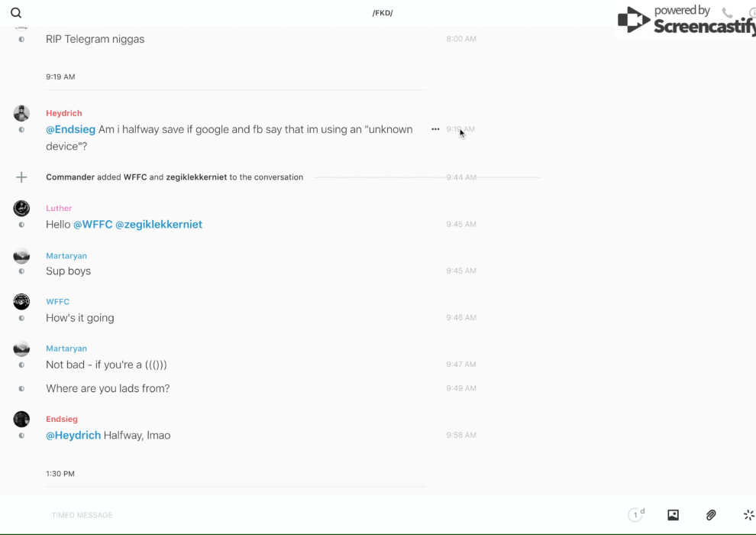This screenshot has height=535, width=756.
Task: Click the plus icon beside Commander added message
Action: click(21, 177)
